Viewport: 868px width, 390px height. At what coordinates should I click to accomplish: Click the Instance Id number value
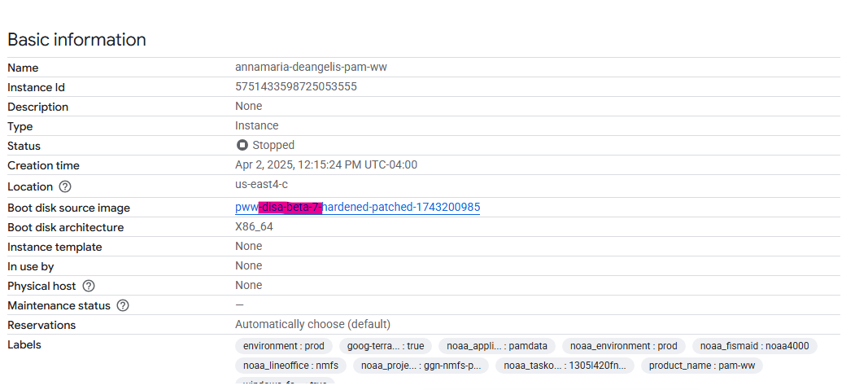click(295, 87)
